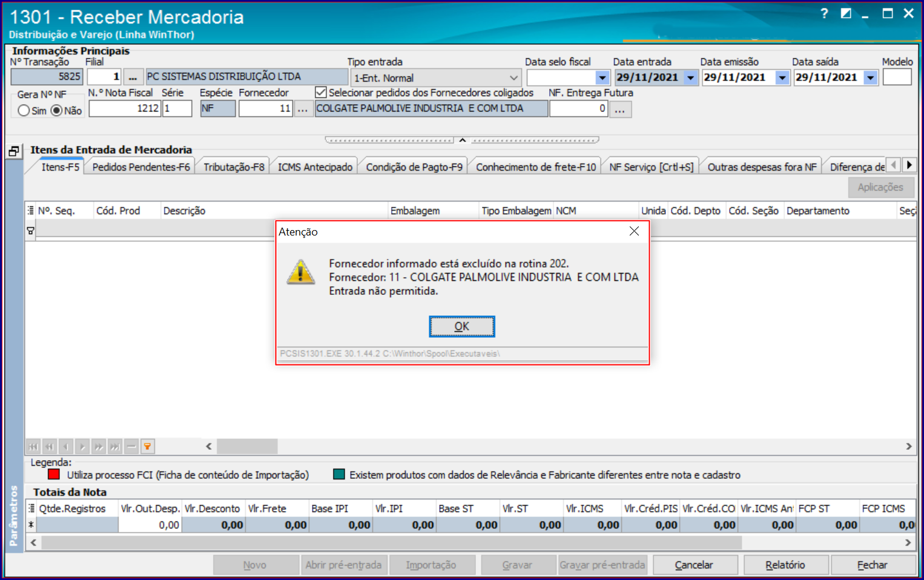The height and width of the screenshot is (580, 924).
Task: Click the Relatório button
Action: pos(785,565)
